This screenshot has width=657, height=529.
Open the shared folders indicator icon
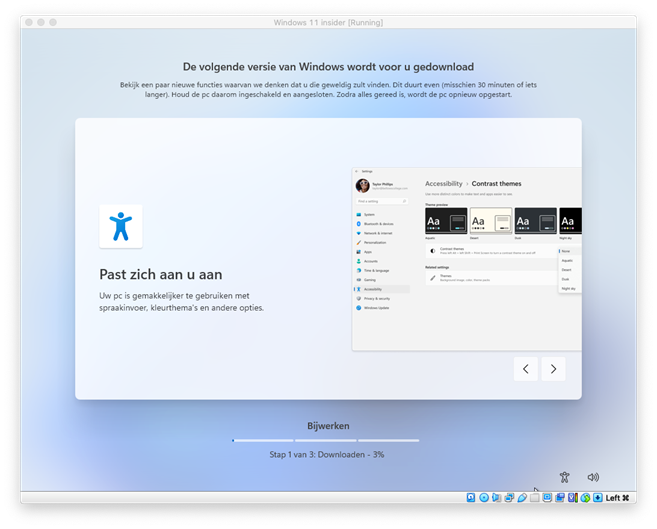[x=534, y=498]
